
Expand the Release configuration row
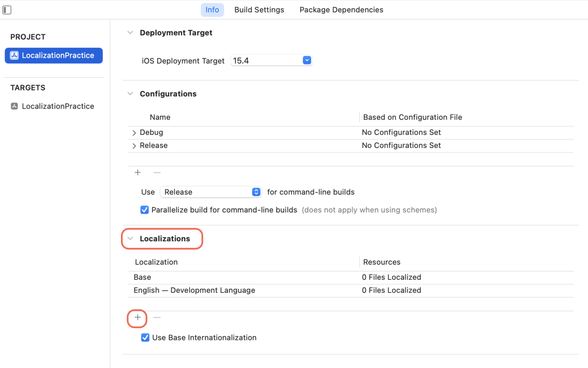(134, 146)
